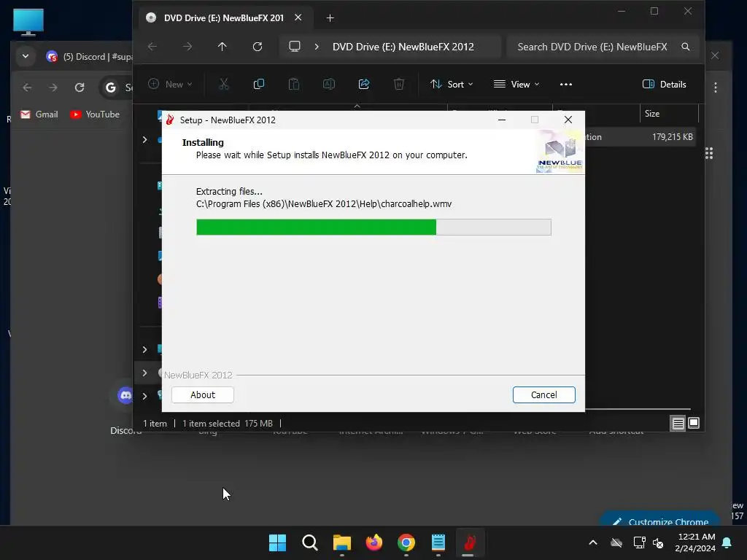This screenshot has height=560, width=747.
Task: Open Notepad from taskbar
Action: pyautogui.click(x=438, y=542)
